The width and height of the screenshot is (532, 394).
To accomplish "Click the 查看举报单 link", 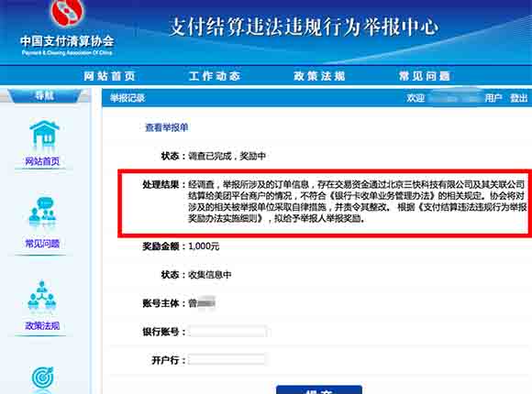I will pos(167,127).
